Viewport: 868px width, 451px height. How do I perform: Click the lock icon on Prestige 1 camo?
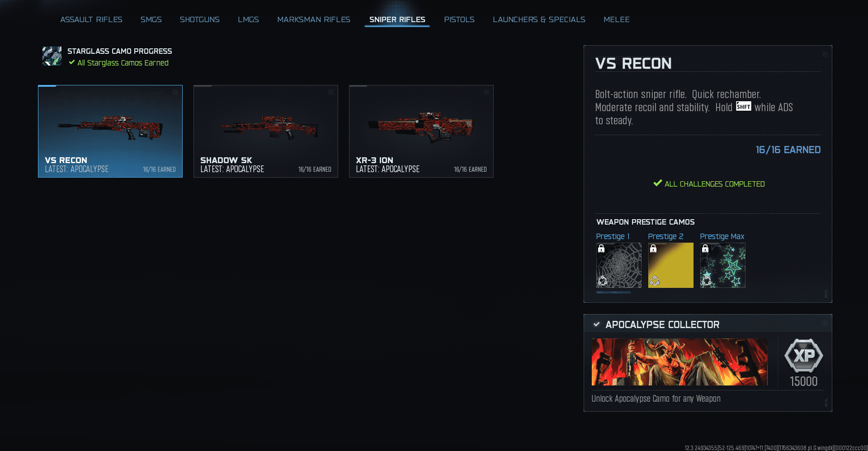pos(601,249)
